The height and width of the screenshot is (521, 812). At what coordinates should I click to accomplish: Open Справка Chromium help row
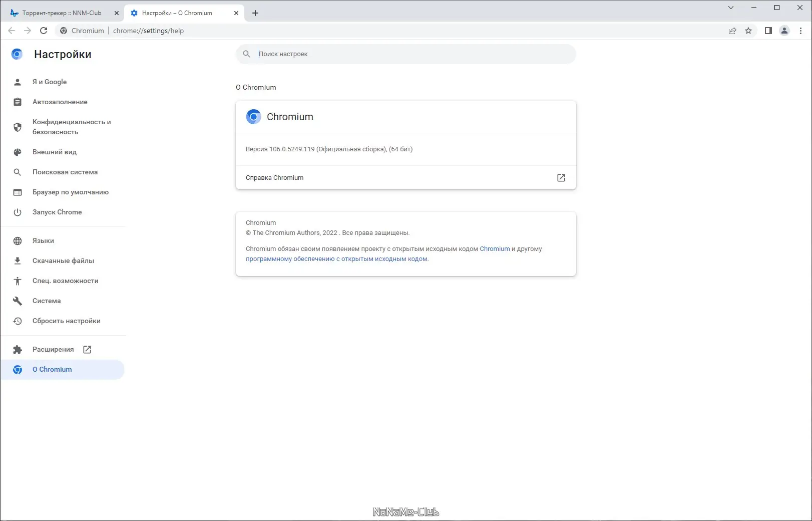(x=405, y=177)
